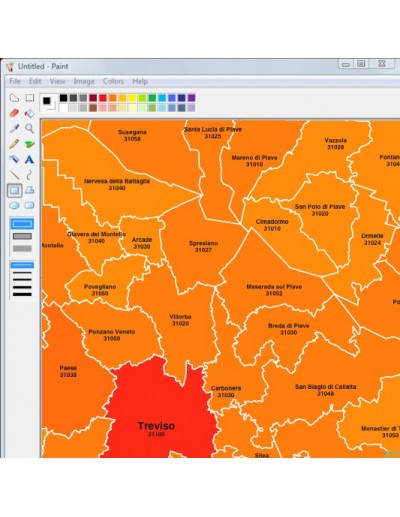This screenshot has width=400, height=517.
Task: Pick the bright red palette swatch
Action: pyautogui.click(x=103, y=98)
